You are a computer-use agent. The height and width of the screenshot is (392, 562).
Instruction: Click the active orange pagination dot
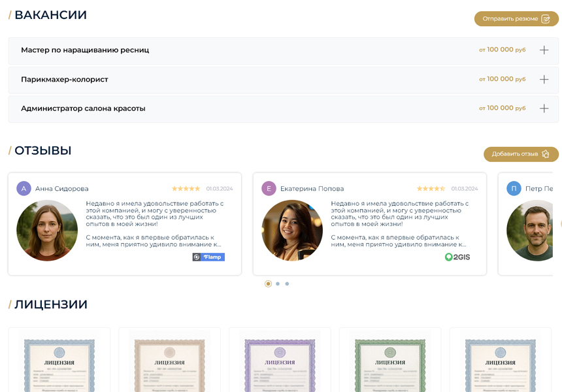point(267,284)
